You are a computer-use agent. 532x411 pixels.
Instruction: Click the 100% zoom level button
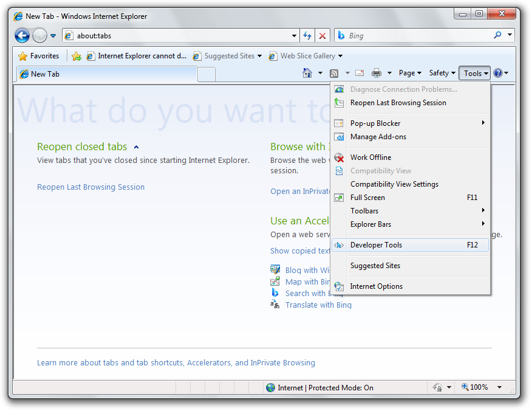coord(475,387)
